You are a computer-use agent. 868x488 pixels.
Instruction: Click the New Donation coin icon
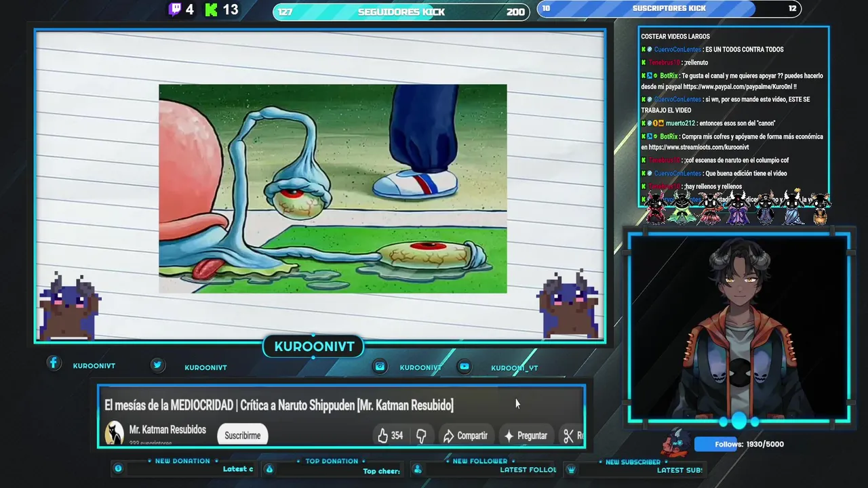pos(118,468)
